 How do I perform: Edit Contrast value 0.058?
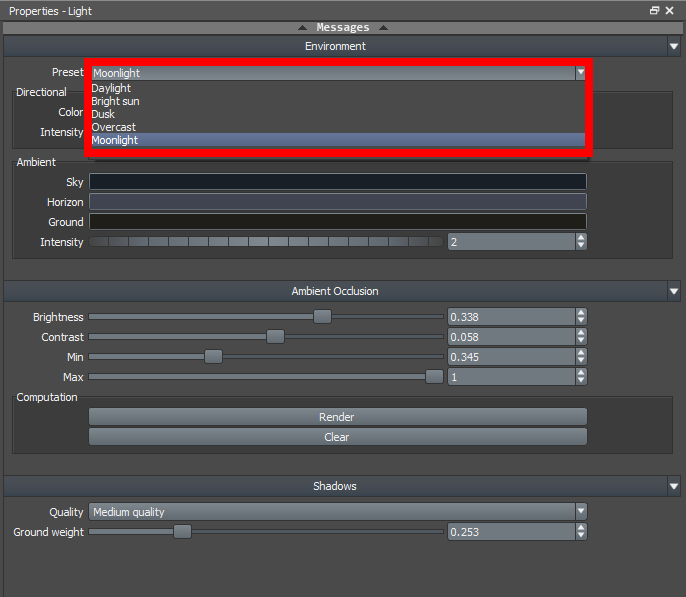511,337
